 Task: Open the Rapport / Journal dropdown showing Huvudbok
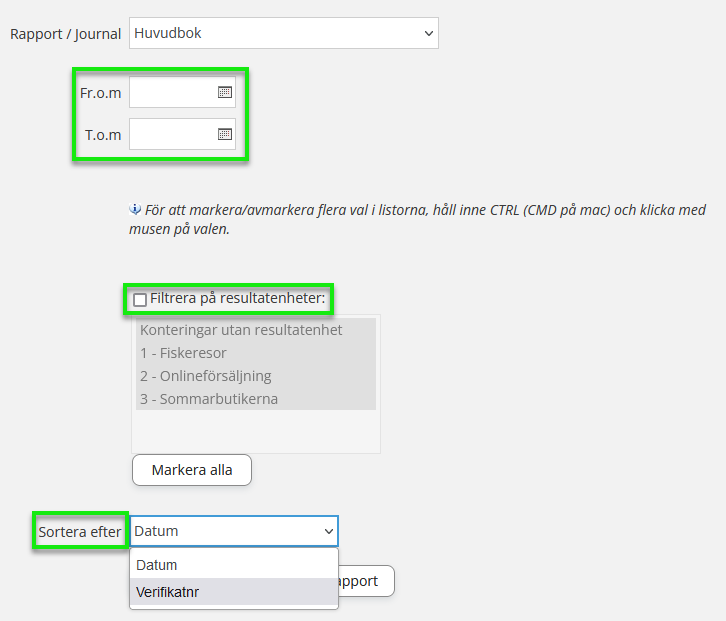[x=283, y=33]
